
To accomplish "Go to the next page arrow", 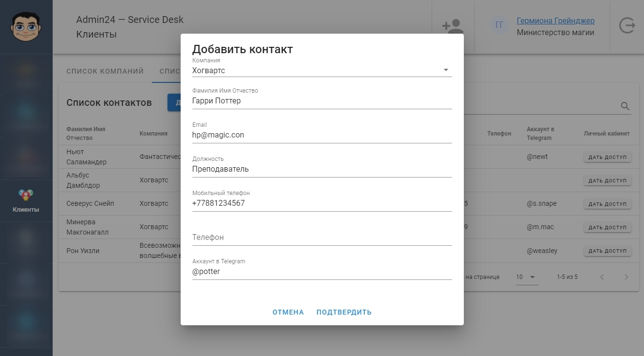I will pyautogui.click(x=626, y=277).
